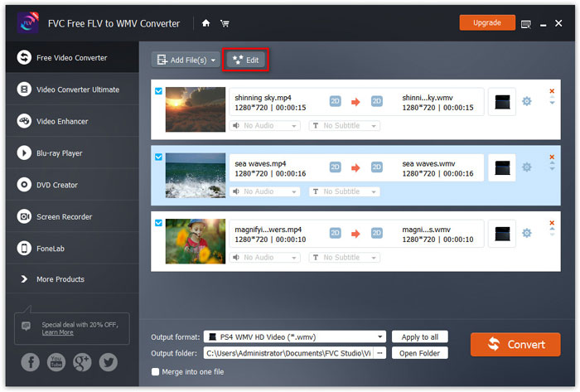Open subtitle dropdown for sea waves.mp4

(345, 191)
